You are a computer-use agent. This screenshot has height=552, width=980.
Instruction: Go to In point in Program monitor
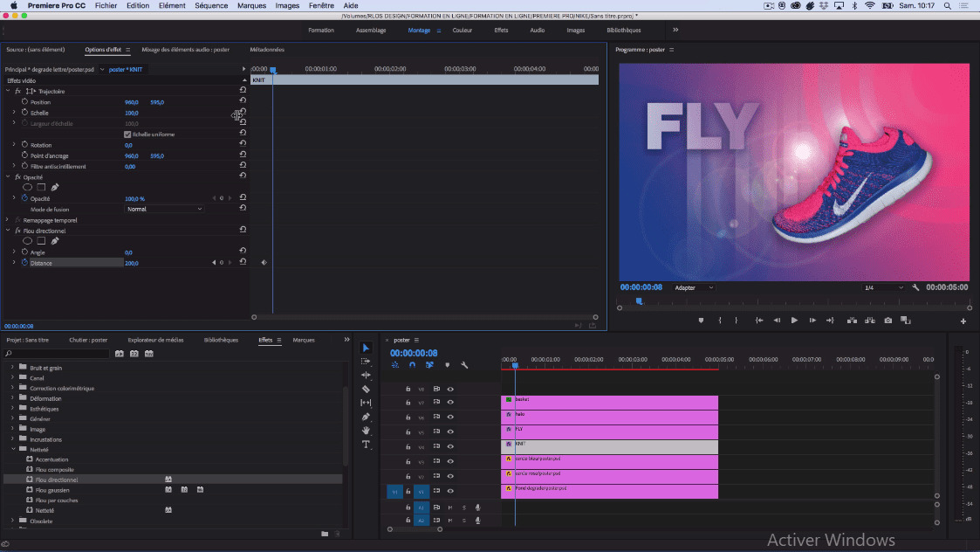[x=759, y=321]
